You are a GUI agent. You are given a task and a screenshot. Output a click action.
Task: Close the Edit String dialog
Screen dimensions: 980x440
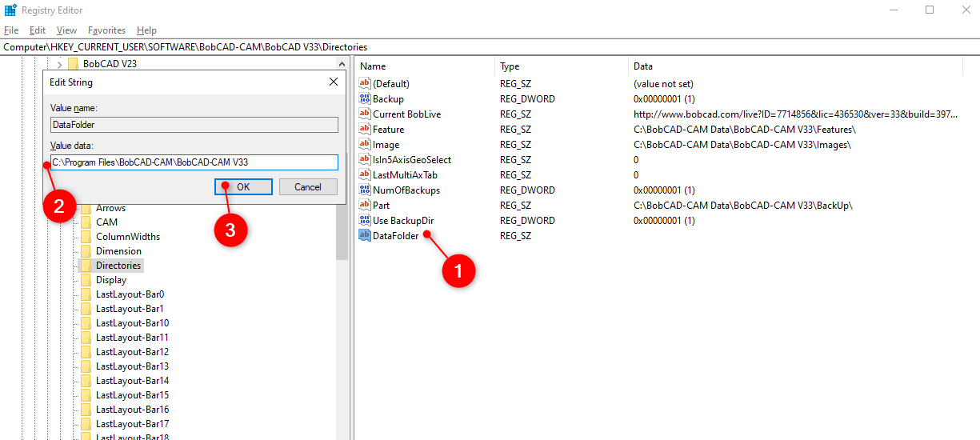[334, 82]
